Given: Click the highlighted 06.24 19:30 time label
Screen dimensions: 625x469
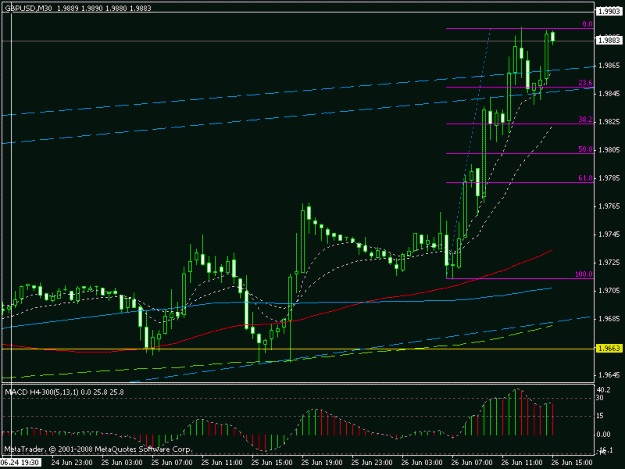Looking at the screenshot, I should [x=20, y=463].
